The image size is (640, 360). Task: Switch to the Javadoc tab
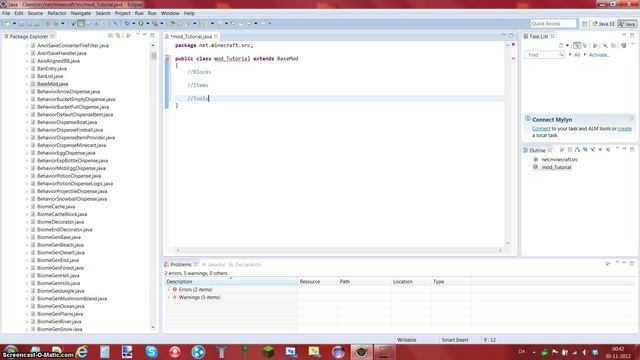click(x=214, y=264)
